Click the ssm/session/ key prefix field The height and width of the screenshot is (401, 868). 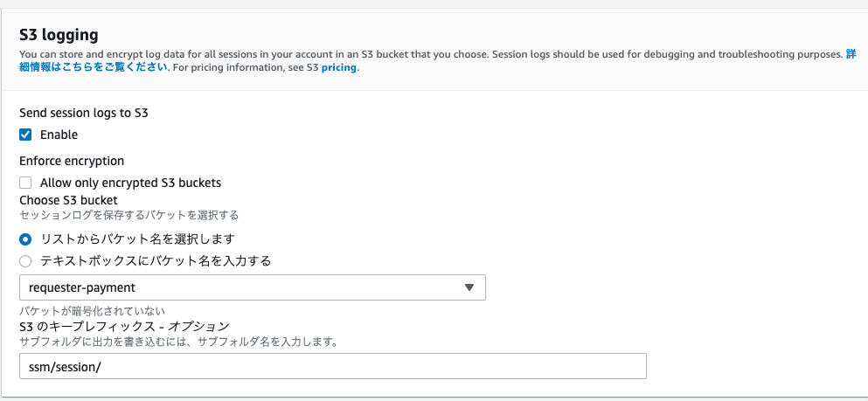click(x=333, y=366)
